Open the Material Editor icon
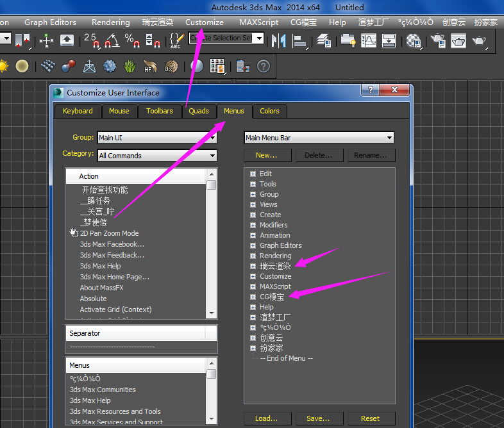The image size is (504, 428). 414,41
